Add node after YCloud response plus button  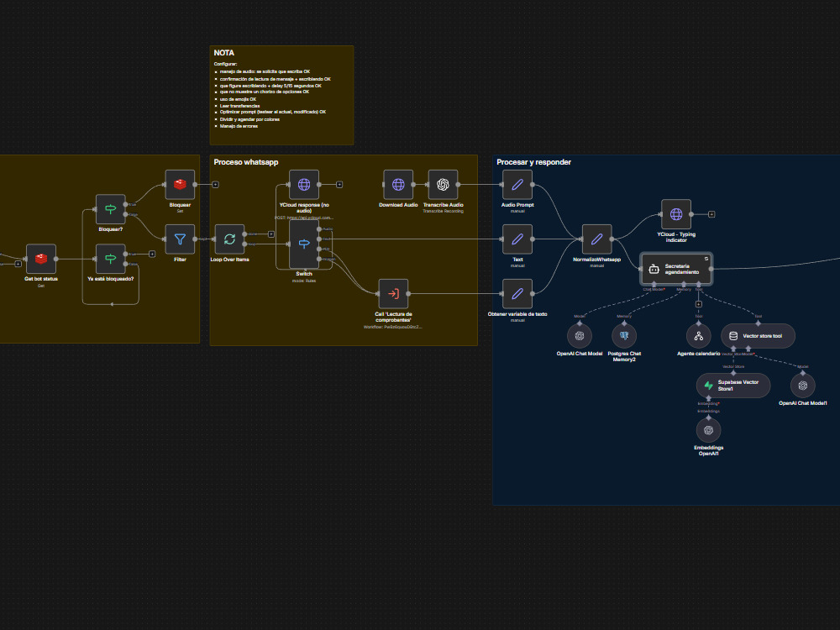(339, 184)
